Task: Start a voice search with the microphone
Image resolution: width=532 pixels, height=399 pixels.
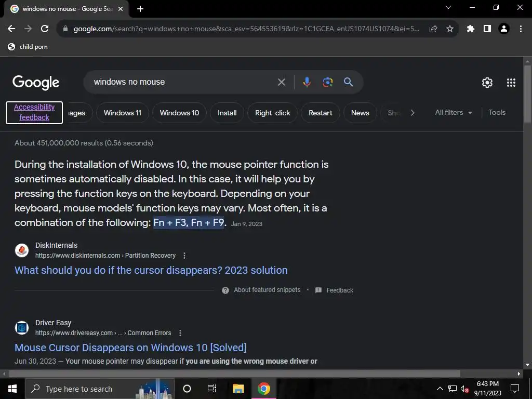Action: click(307, 82)
